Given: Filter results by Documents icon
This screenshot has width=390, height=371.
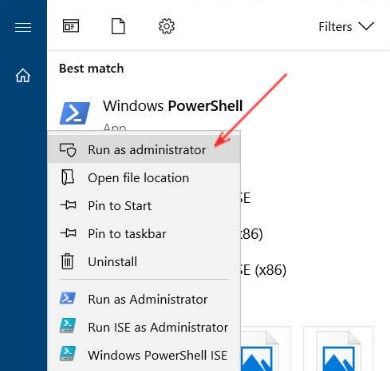Looking at the screenshot, I should click(x=118, y=26).
